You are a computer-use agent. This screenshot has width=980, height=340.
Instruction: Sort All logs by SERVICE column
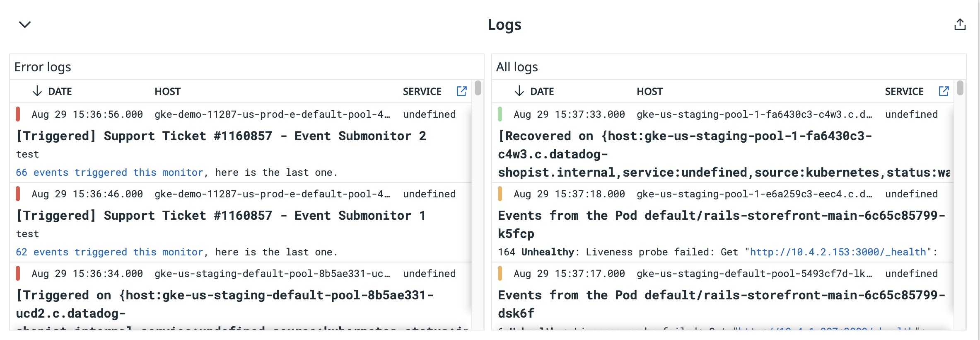[904, 91]
